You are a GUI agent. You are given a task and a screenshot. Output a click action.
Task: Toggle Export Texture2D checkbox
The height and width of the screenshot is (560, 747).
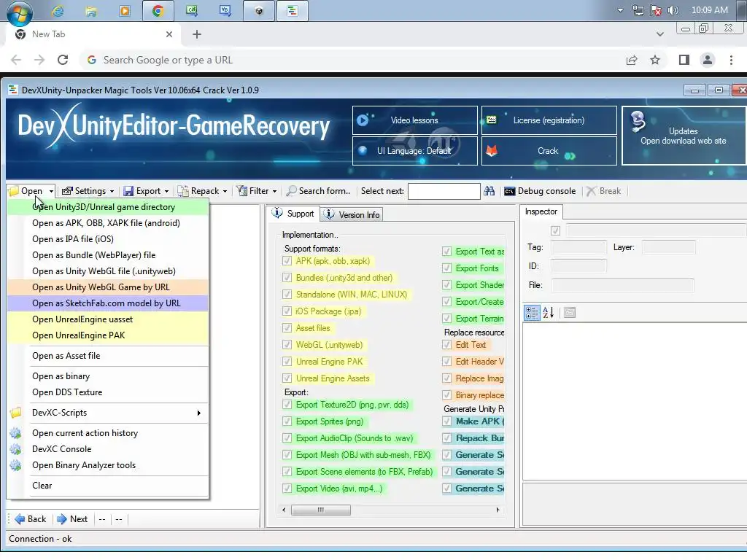287,405
